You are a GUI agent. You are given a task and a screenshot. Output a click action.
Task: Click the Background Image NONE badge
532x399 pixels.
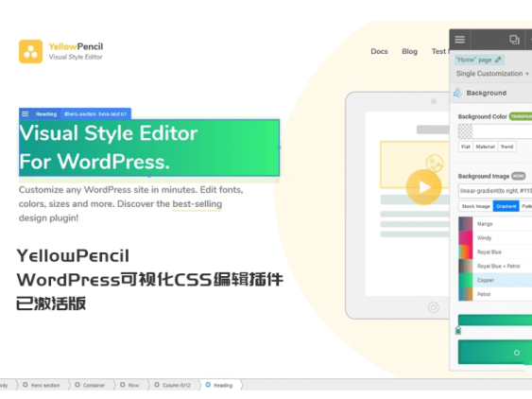(x=519, y=176)
